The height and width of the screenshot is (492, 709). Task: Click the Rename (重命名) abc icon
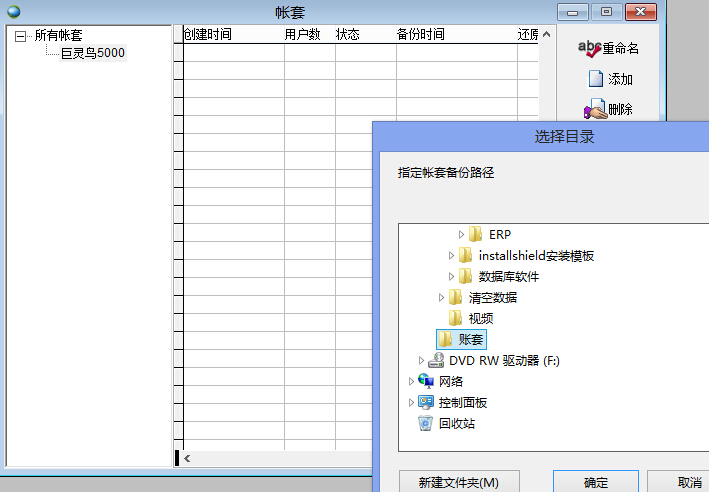[x=589, y=49]
